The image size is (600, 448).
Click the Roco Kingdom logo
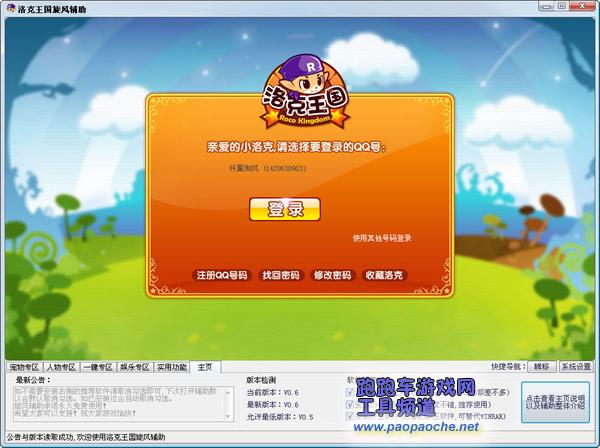coord(305,92)
